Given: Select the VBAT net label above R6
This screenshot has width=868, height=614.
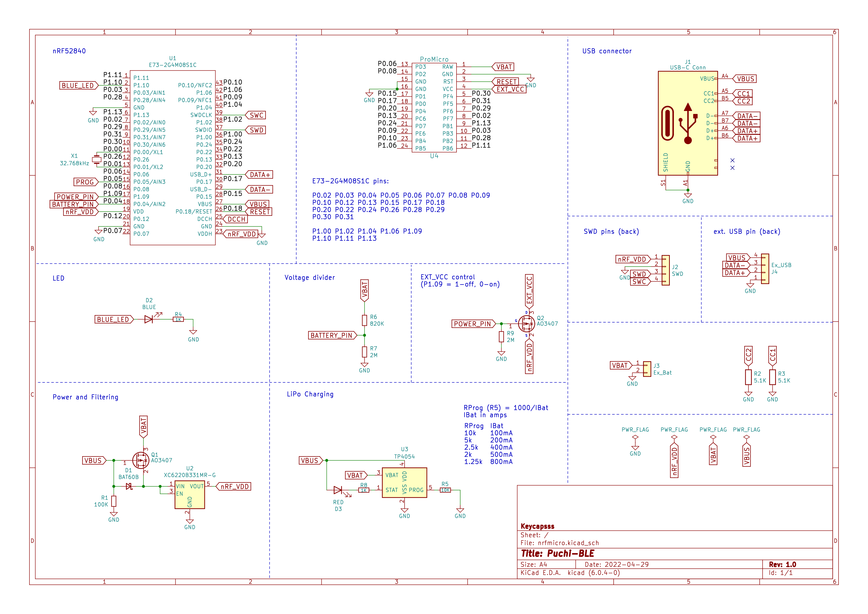Looking at the screenshot, I should pos(365,289).
